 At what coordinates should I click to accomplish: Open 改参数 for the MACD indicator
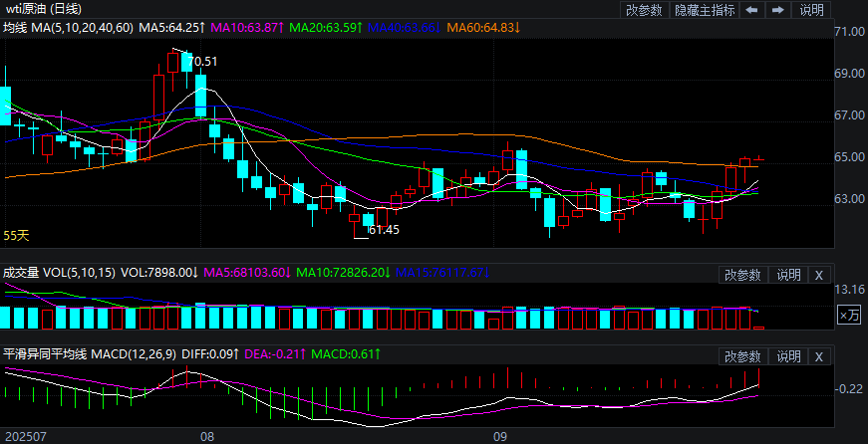(x=742, y=356)
